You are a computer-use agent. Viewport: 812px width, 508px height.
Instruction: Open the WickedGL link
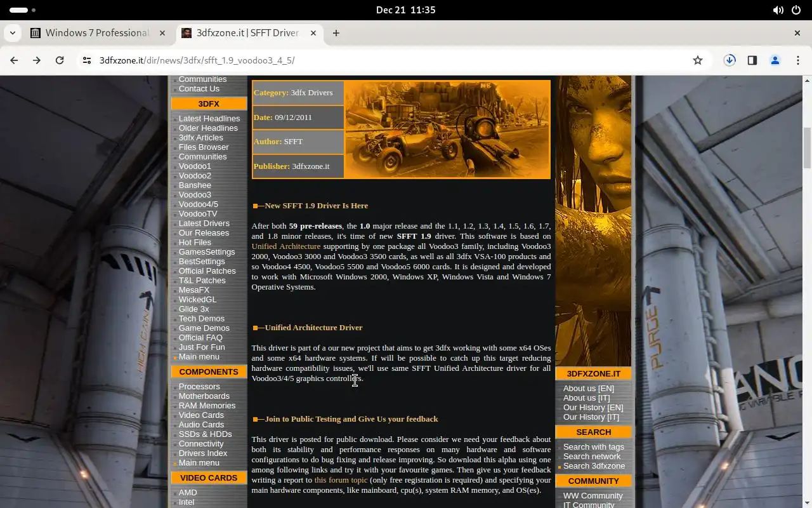[x=197, y=300]
